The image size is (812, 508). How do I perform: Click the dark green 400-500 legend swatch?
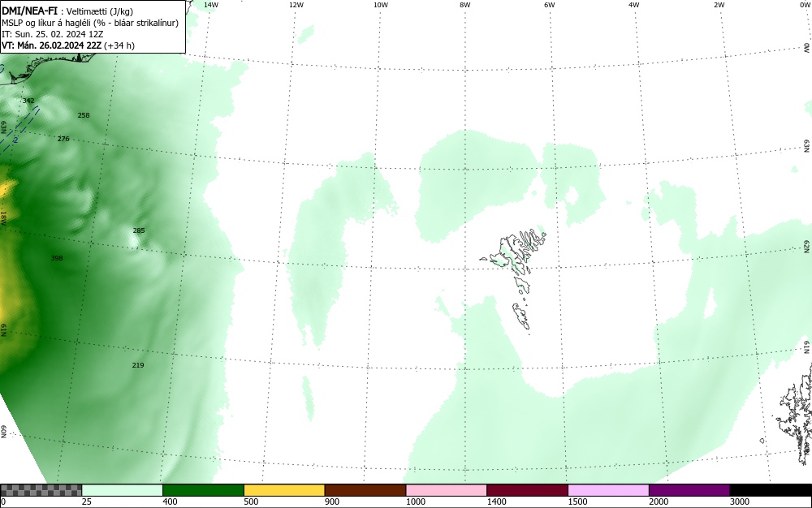pyautogui.click(x=203, y=490)
